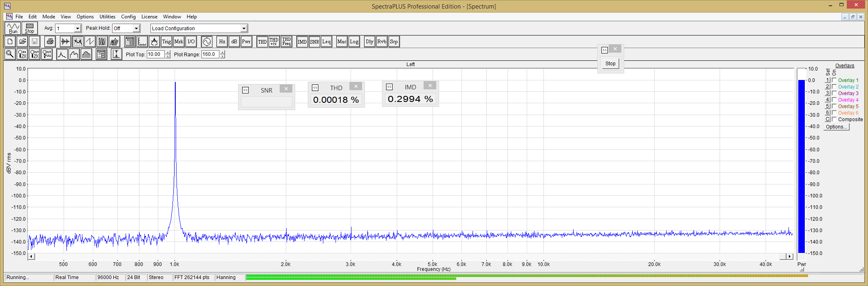Decrease Plot Range with the down arrow
This screenshot has height=286, width=868.
click(x=223, y=56)
